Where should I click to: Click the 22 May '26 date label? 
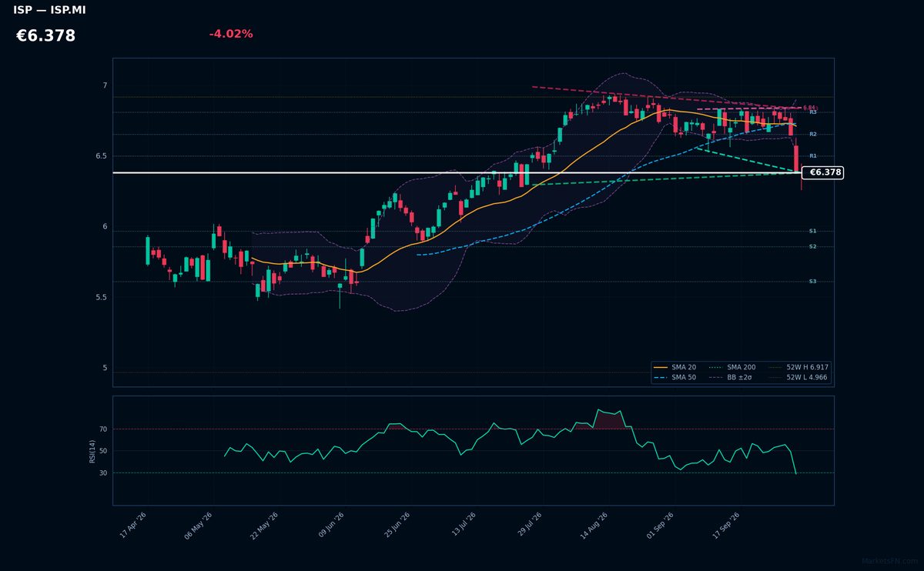(x=264, y=526)
